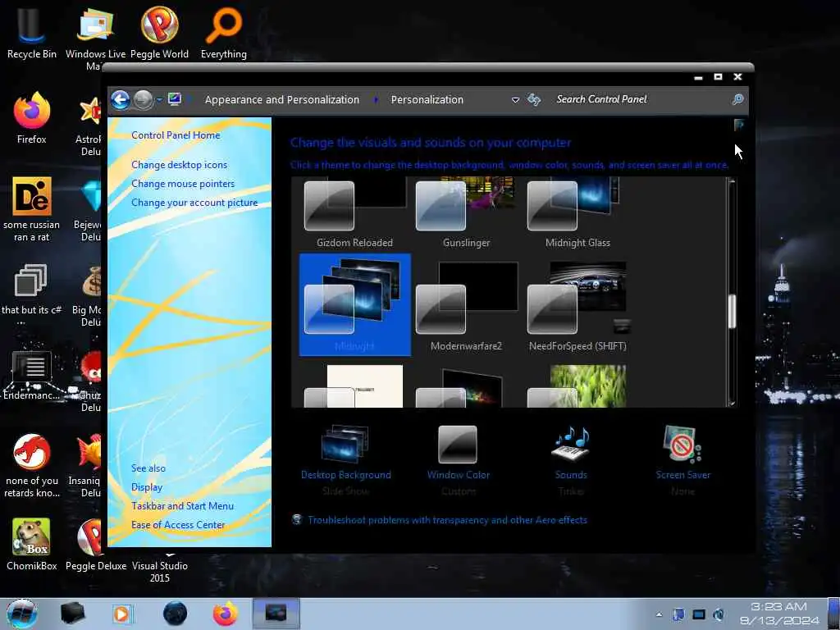
Task: Click the Control Panel back arrow
Action: coord(121,99)
